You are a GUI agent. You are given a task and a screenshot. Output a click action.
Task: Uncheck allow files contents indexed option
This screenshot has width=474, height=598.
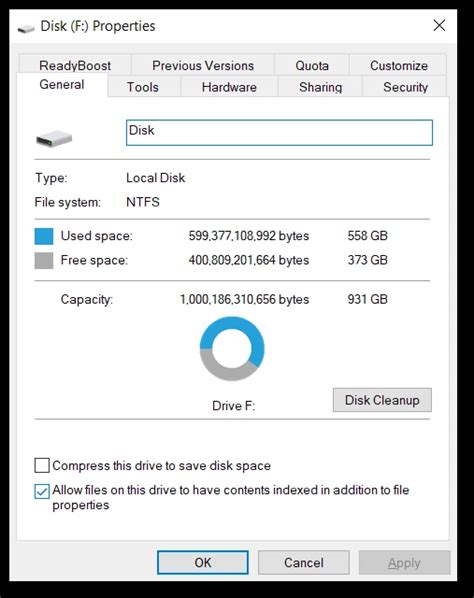coord(42,491)
